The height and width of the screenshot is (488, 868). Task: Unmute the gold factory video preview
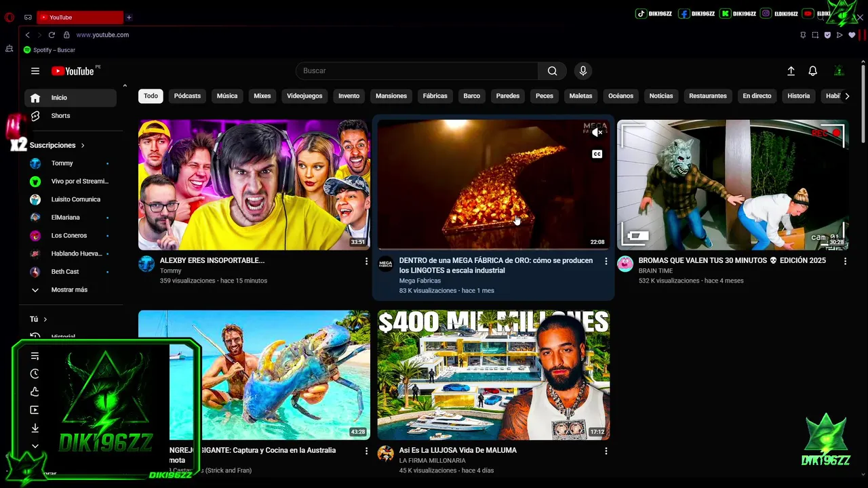point(597,133)
